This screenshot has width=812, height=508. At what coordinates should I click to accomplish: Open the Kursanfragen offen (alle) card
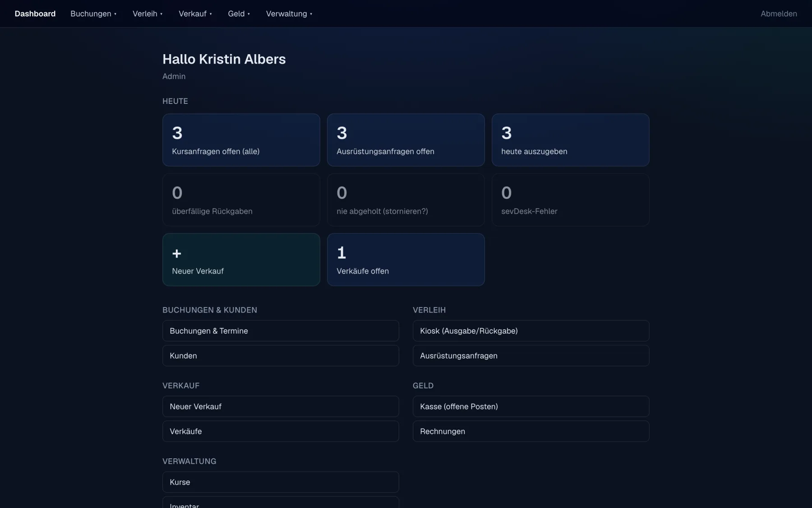[x=241, y=140]
